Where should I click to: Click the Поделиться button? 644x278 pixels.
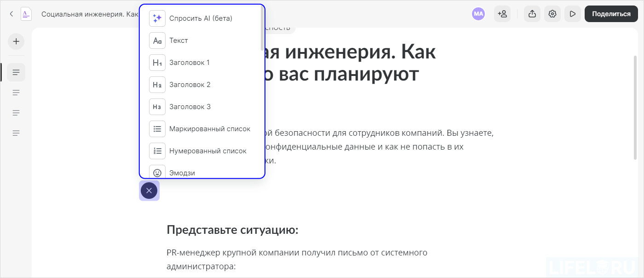pyautogui.click(x=611, y=14)
